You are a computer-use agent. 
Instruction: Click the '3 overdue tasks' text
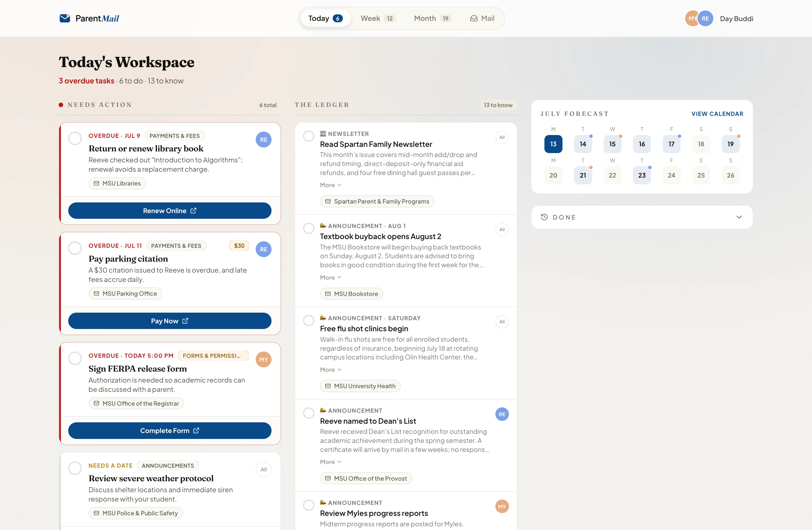tap(86, 81)
